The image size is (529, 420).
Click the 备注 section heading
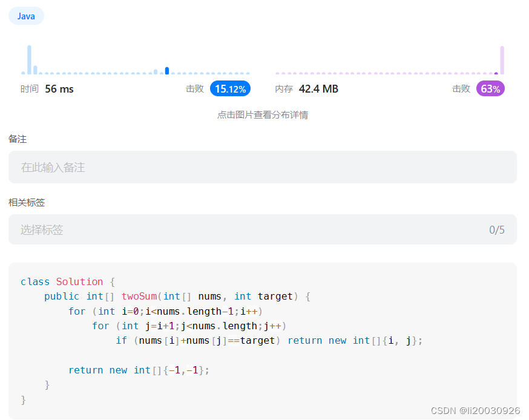pyautogui.click(x=18, y=139)
